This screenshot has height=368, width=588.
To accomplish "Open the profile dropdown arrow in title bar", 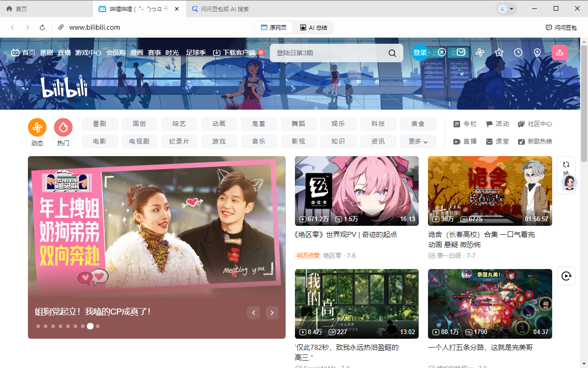I will point(512,9).
